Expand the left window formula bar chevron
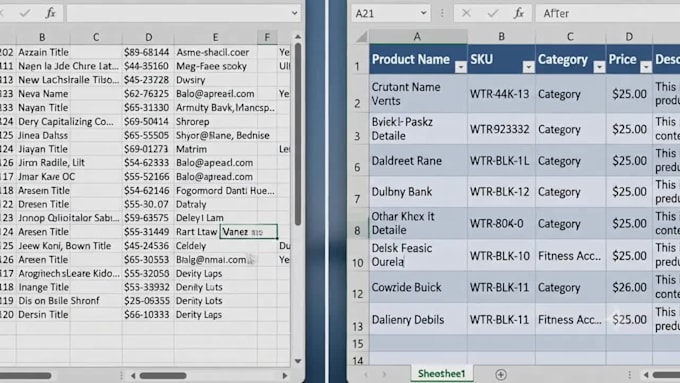680x383 pixels. tap(294, 13)
